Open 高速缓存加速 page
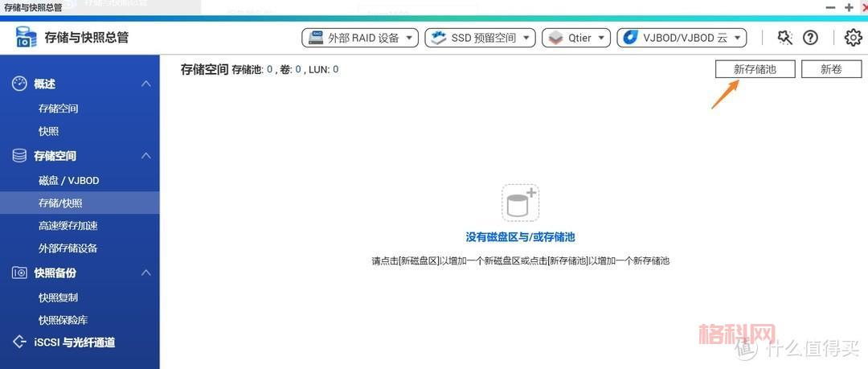Image resolution: width=868 pixels, height=369 pixels. 68,225
